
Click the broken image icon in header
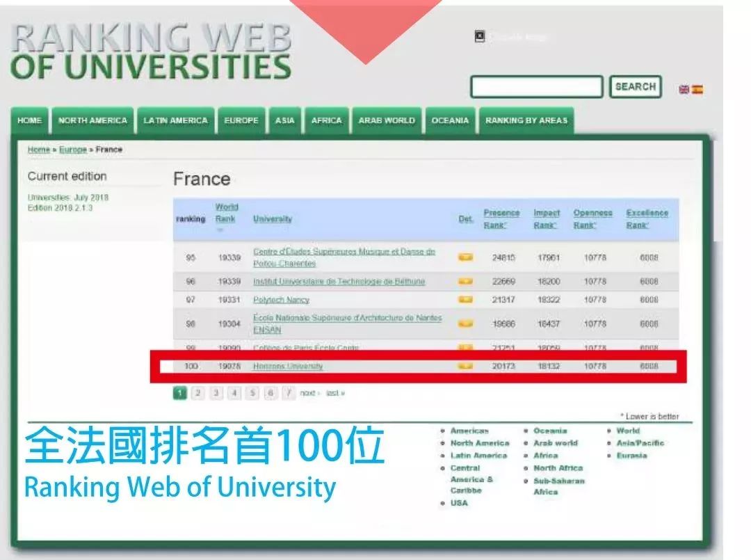coord(480,37)
